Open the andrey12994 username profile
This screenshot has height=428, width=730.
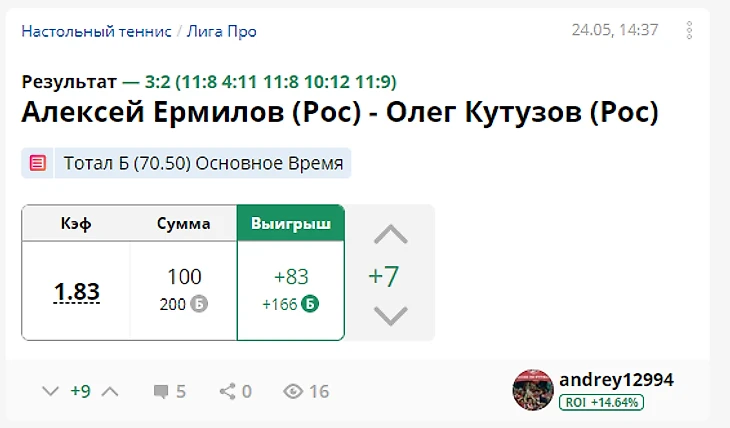click(616, 380)
